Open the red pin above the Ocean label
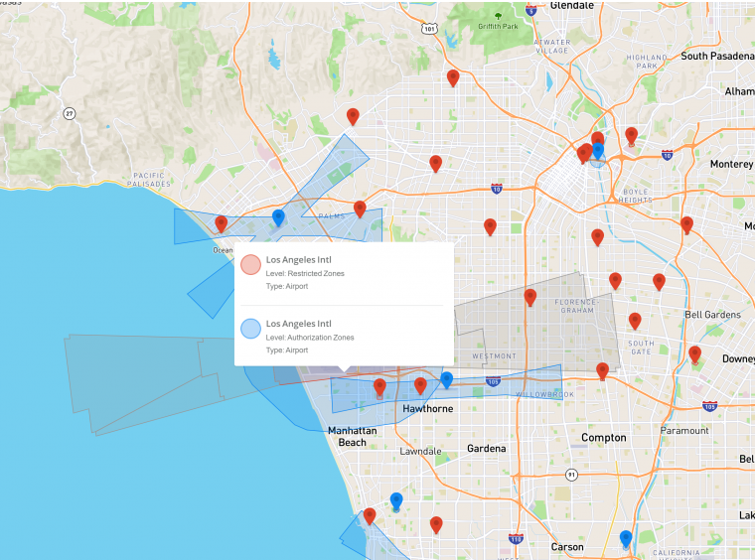The width and height of the screenshot is (755, 560). tap(221, 223)
